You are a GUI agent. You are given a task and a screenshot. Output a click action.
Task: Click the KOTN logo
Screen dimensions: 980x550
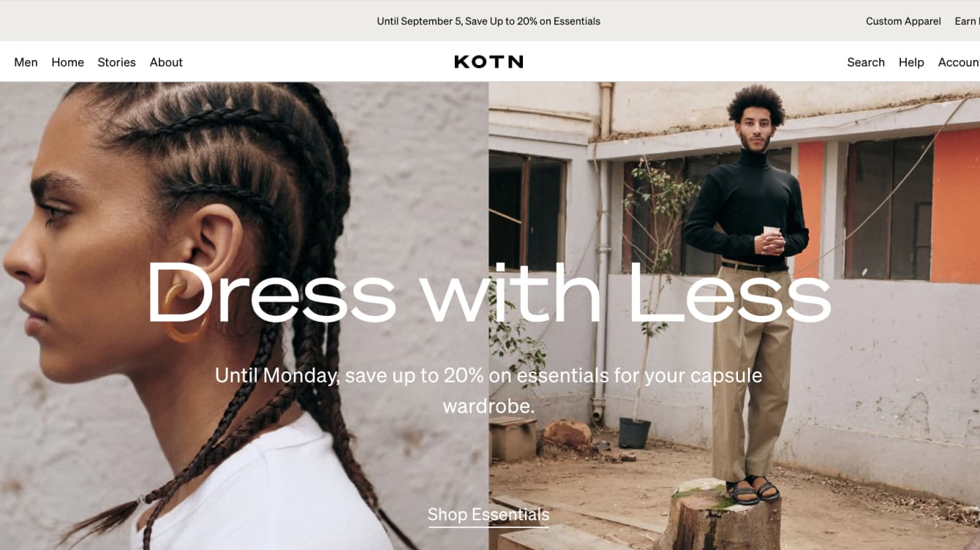(x=489, y=62)
